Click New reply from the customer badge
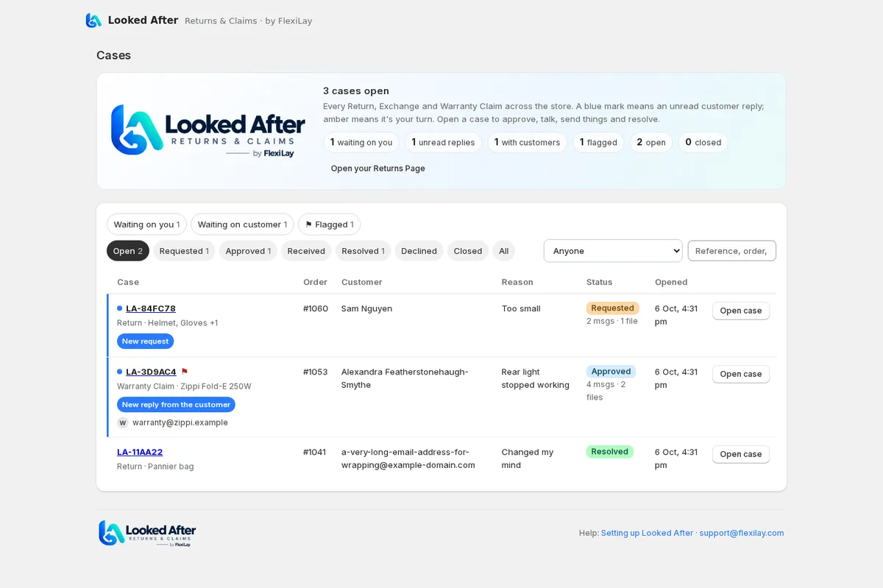The image size is (883, 588). [176, 405]
